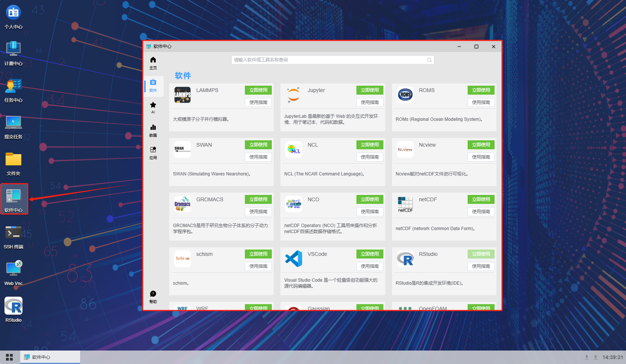Click 立即使用 for VSCode
This screenshot has width=626, height=364.
pyautogui.click(x=370, y=254)
